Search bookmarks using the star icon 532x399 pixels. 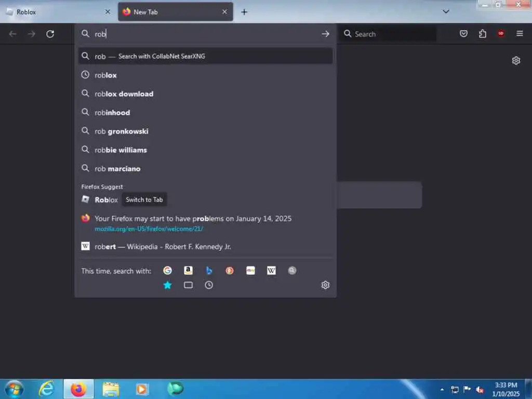coord(167,285)
